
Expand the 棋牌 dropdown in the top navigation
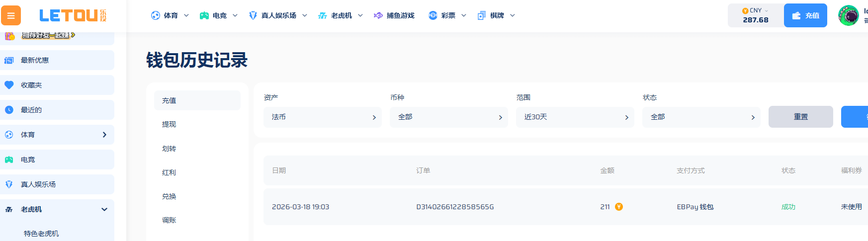(513, 15)
